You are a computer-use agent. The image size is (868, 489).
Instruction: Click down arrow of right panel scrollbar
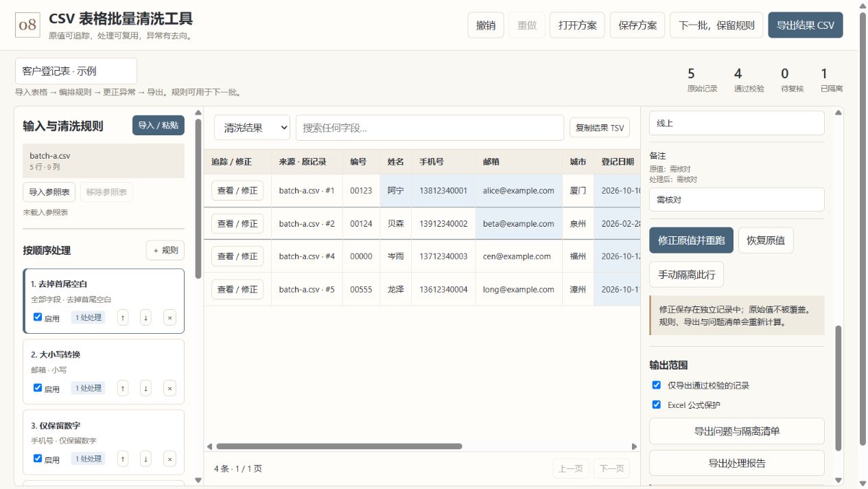pos(838,480)
